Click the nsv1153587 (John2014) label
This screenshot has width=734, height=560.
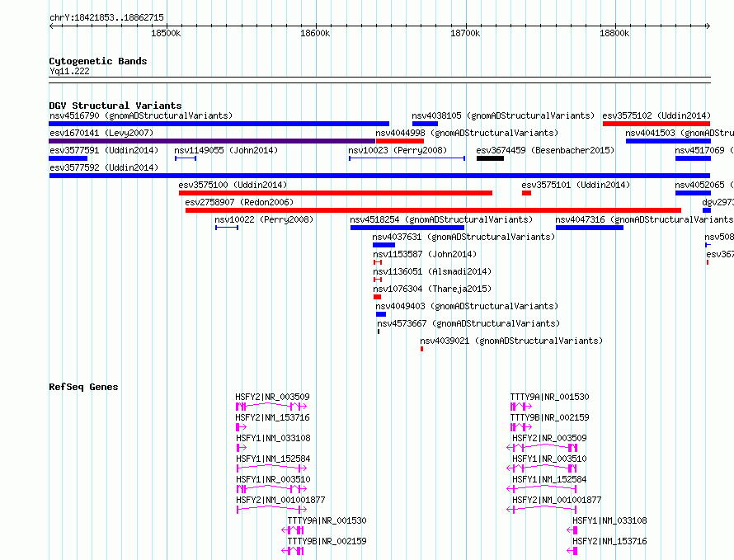coord(425,254)
